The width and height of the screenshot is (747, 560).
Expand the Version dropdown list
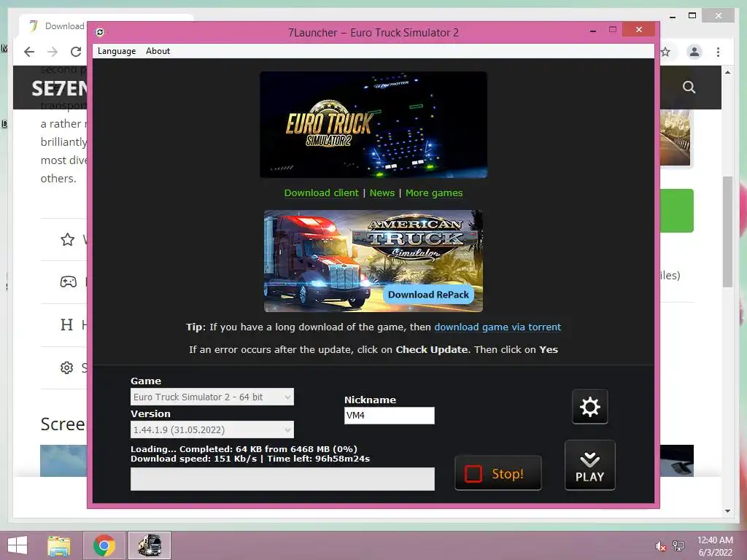[x=212, y=429]
